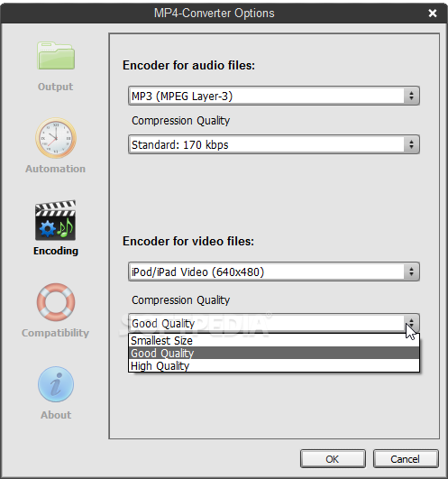Click the "Encoder for video files:" heading
The image size is (448, 479).
coord(188,242)
